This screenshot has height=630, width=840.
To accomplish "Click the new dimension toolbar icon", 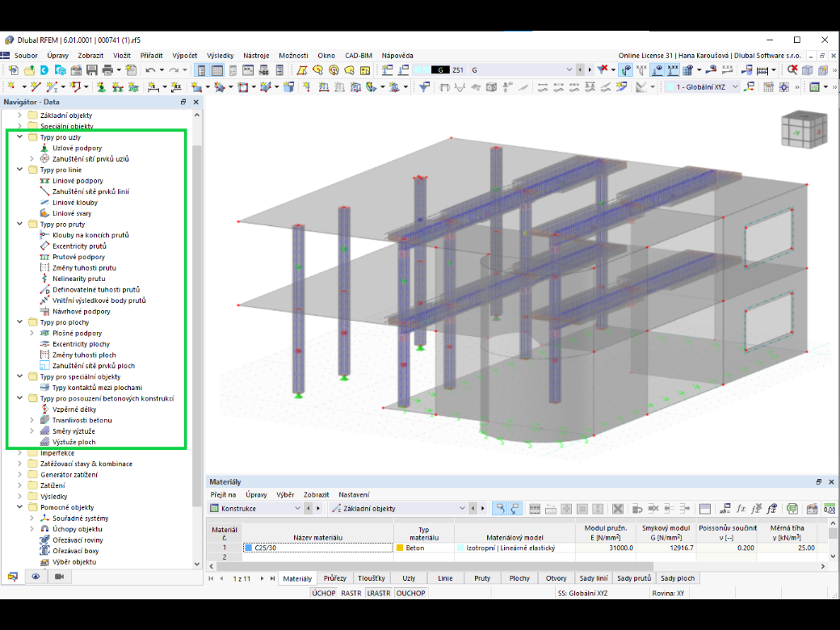I will coord(153,86).
